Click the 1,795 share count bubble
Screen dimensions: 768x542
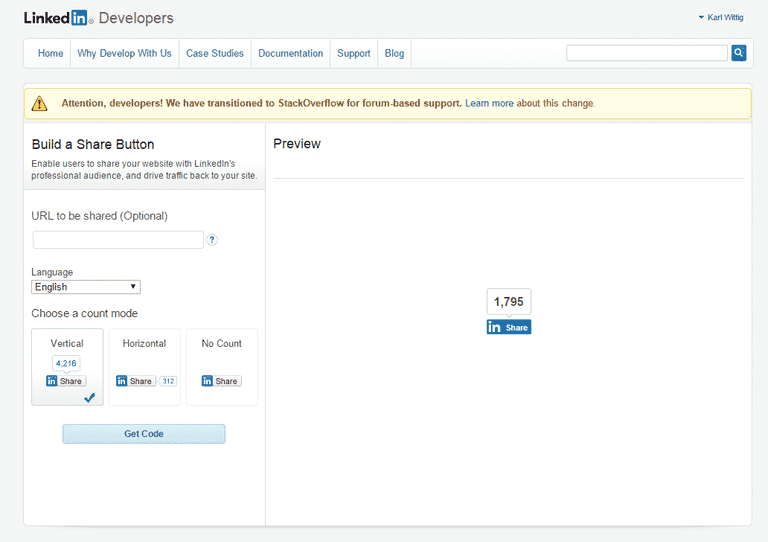(509, 302)
